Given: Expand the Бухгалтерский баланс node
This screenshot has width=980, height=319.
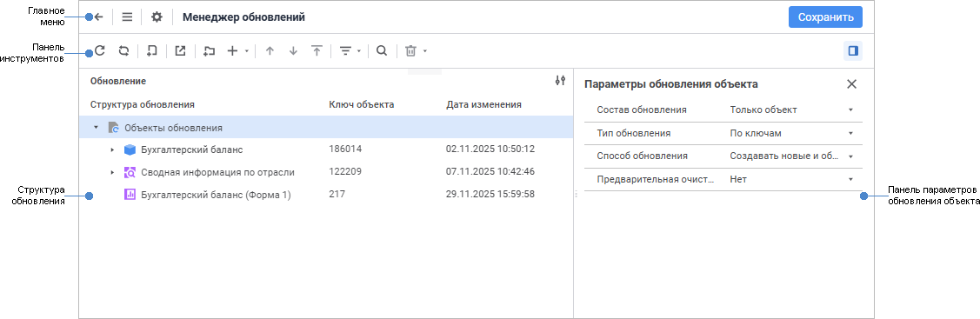Looking at the screenshot, I should [x=112, y=150].
